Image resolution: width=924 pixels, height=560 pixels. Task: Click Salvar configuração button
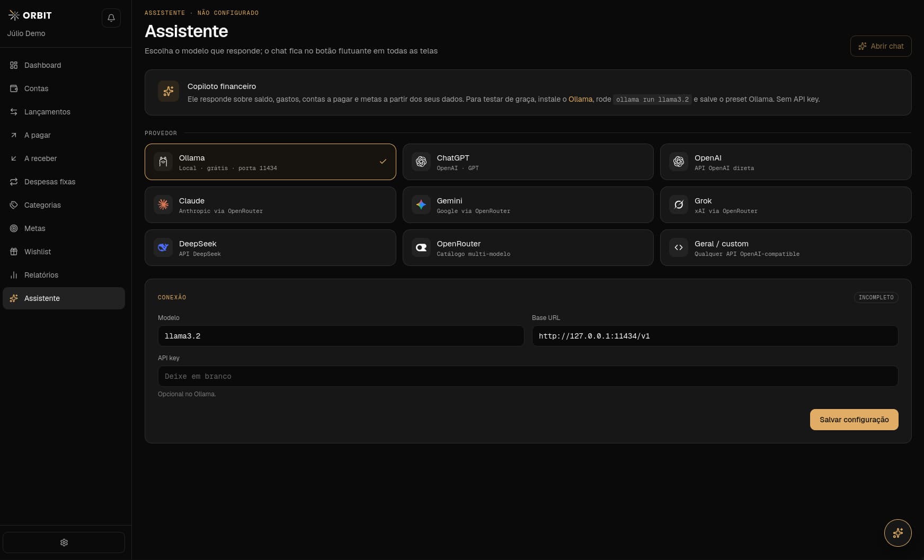pos(854,420)
